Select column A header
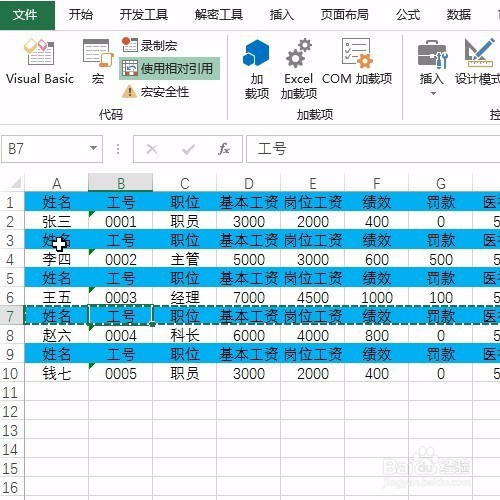Image resolution: width=500 pixels, height=500 pixels. click(x=57, y=183)
